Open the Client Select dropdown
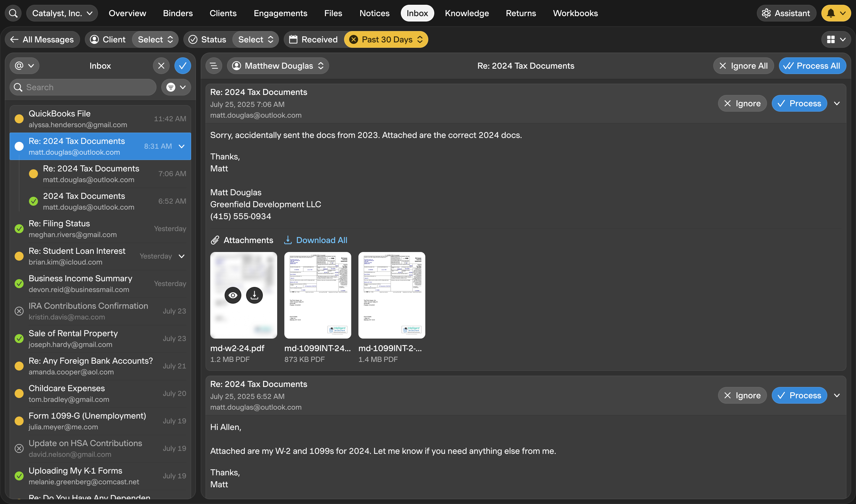The image size is (856, 504). [155, 39]
